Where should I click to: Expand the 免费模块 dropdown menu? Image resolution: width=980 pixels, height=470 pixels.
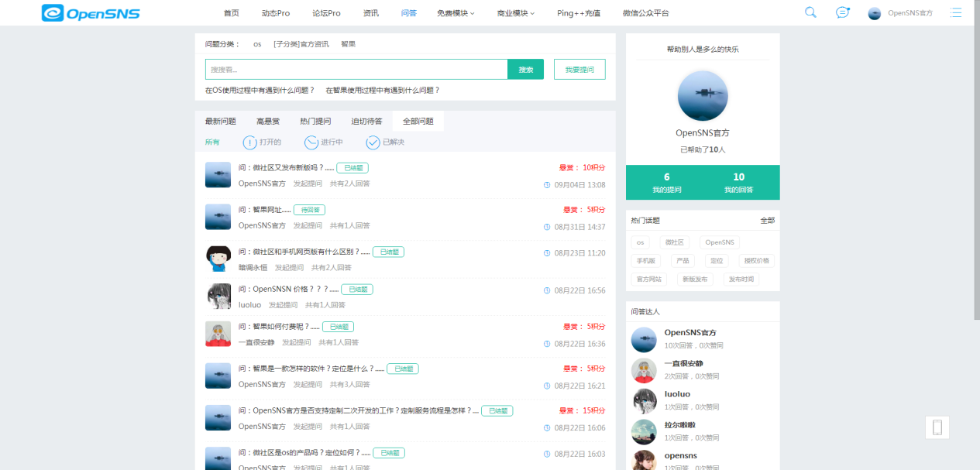[456, 13]
